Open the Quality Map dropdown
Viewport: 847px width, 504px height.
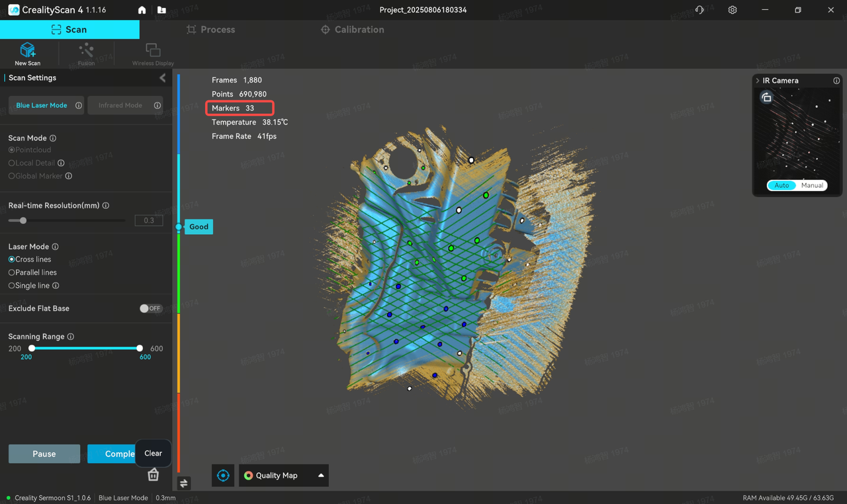[x=320, y=475]
